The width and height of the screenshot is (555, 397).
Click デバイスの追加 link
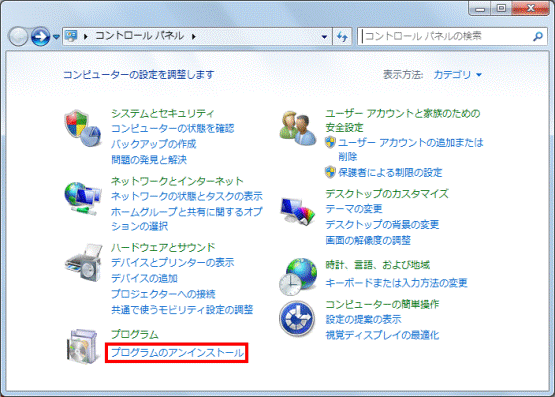click(144, 278)
